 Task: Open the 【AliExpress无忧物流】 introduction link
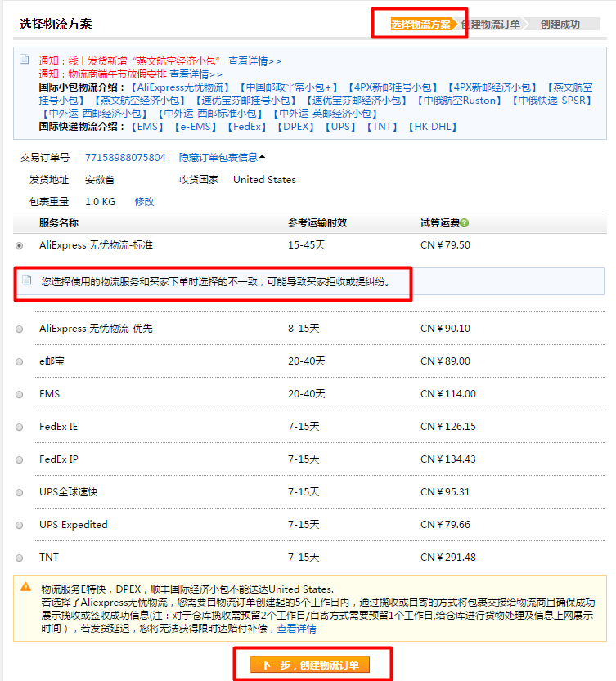(x=180, y=87)
